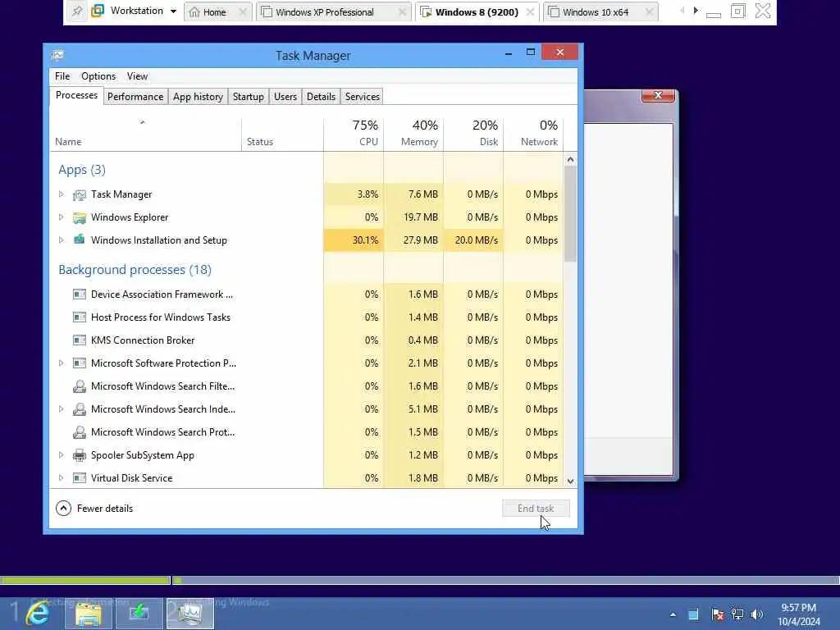The height and width of the screenshot is (630, 840).
Task: Show hidden tray icons arrow
Action: click(x=673, y=614)
